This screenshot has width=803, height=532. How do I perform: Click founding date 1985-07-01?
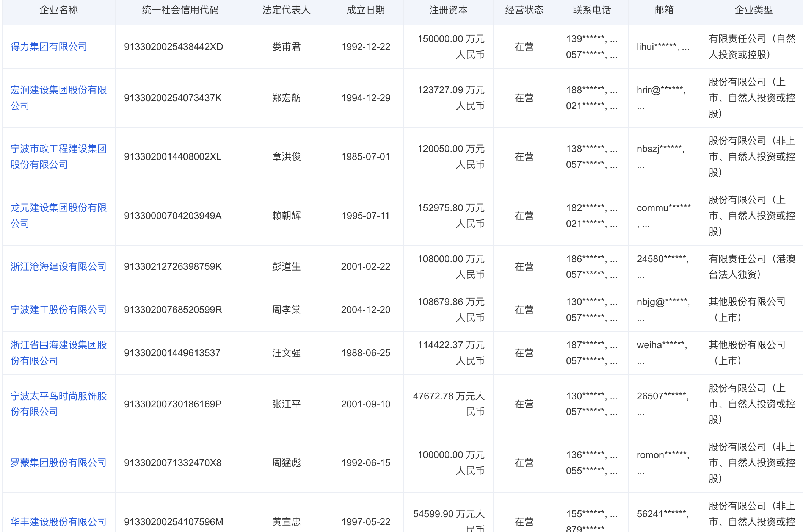tap(366, 156)
